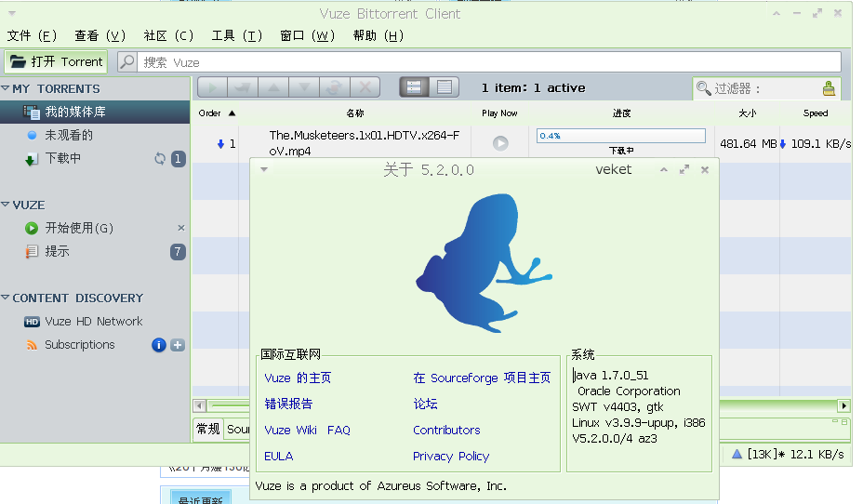Image resolution: width=863 pixels, height=504 pixels.
Task: Click the badge 7 next to 提示
Action: (178, 252)
